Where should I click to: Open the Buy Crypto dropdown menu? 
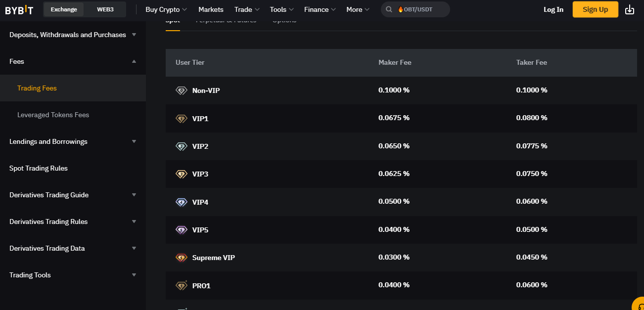pos(166,9)
